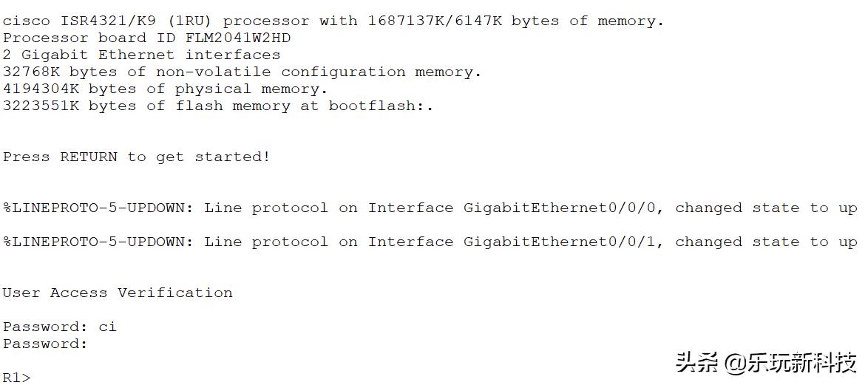Viewport: 868px width, 385px height.
Task: Click "Press RETURN to get started!" text
Action: (x=137, y=157)
